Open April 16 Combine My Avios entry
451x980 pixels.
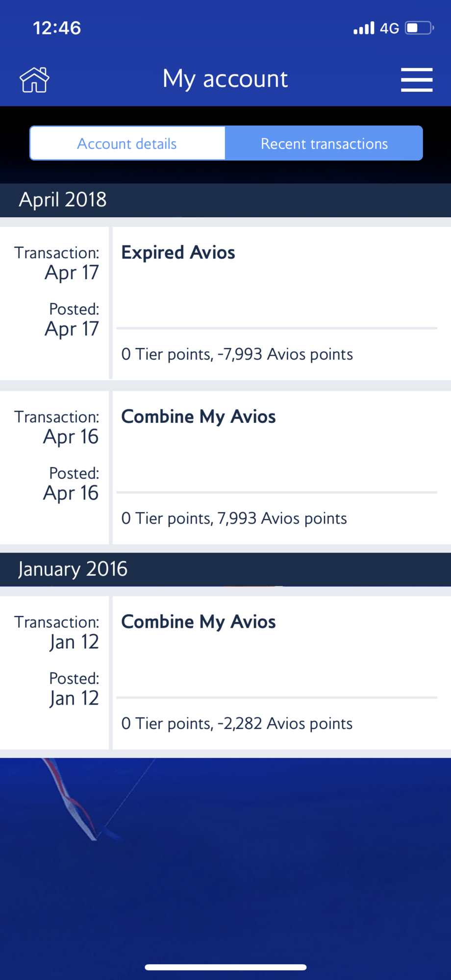click(x=198, y=417)
